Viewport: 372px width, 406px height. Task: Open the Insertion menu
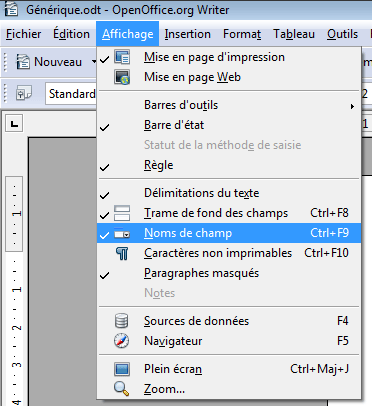coord(187,34)
